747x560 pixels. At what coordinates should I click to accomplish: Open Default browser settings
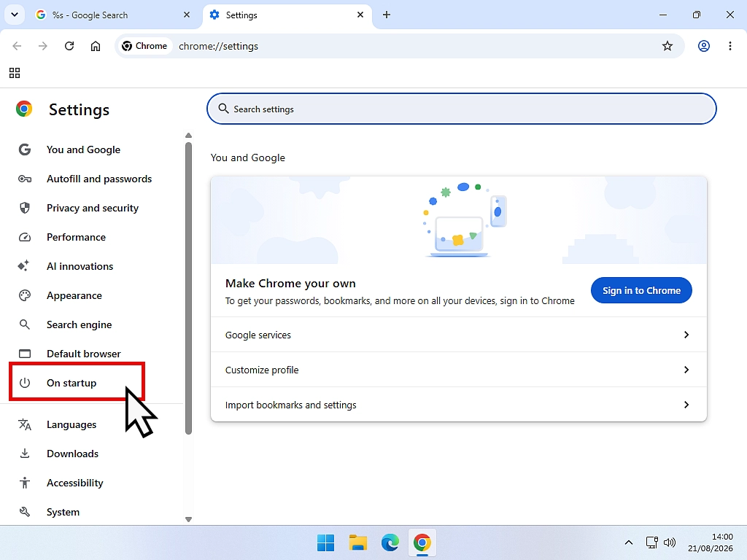pos(83,354)
